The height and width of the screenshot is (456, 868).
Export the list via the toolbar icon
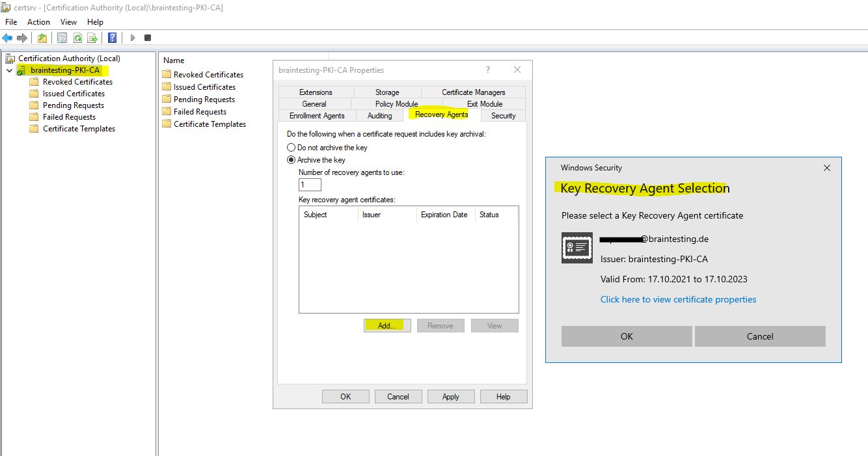pos(92,37)
